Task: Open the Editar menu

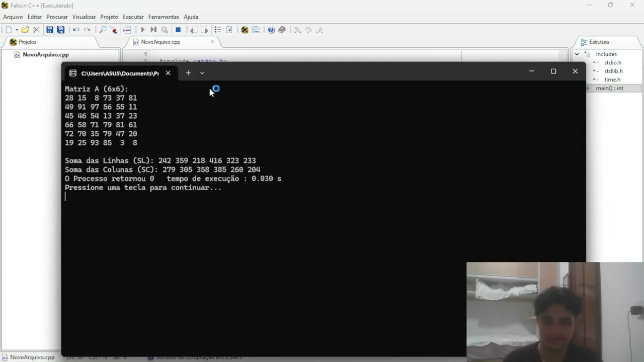Action: [x=35, y=17]
